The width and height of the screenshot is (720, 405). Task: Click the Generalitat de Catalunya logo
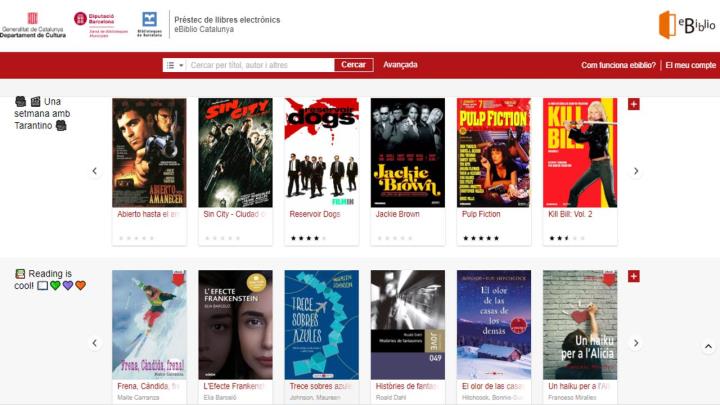(33, 25)
